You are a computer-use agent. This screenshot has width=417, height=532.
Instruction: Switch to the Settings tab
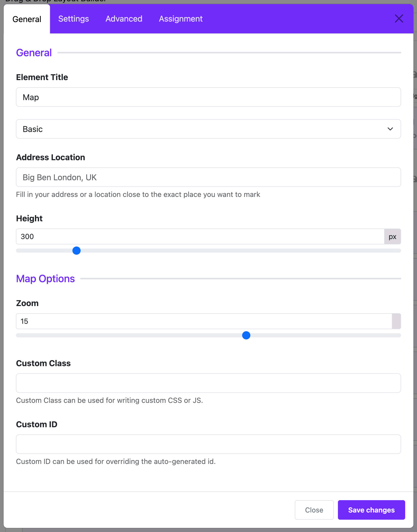coord(73,19)
